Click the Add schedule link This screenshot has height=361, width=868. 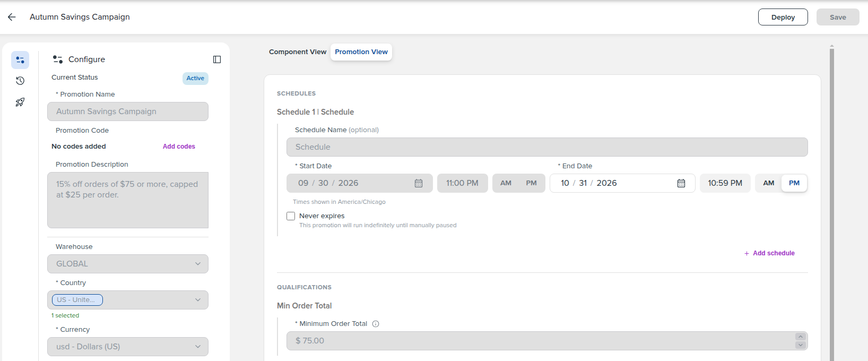[x=774, y=253]
